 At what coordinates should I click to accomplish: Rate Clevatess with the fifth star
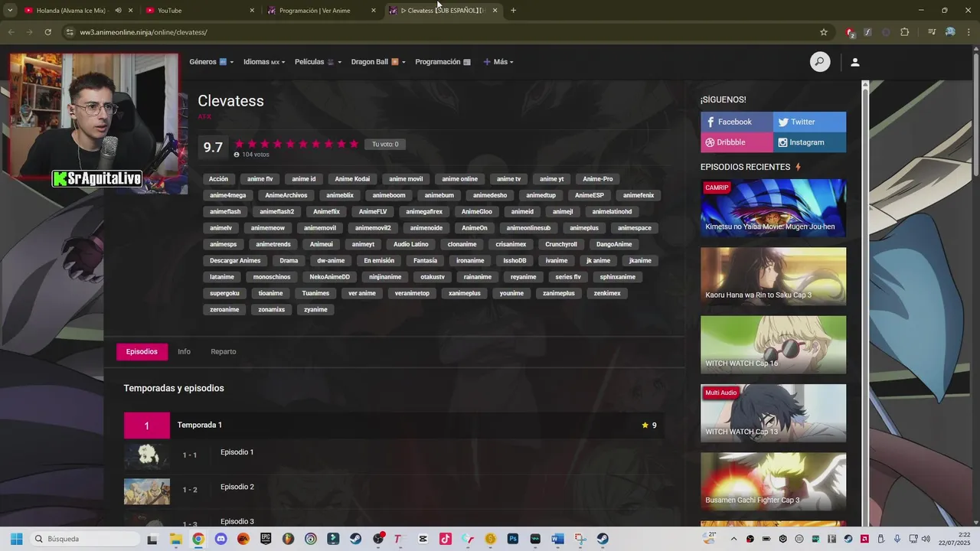click(290, 144)
